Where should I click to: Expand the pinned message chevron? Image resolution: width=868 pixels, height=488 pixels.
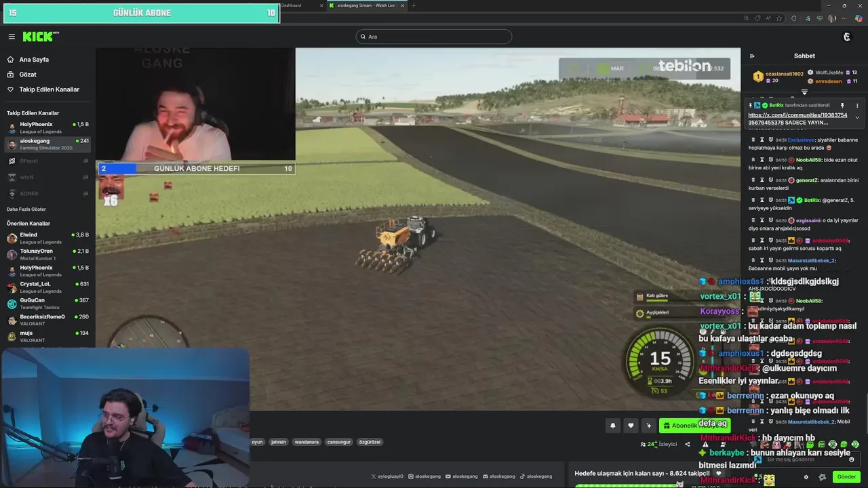[x=857, y=118]
